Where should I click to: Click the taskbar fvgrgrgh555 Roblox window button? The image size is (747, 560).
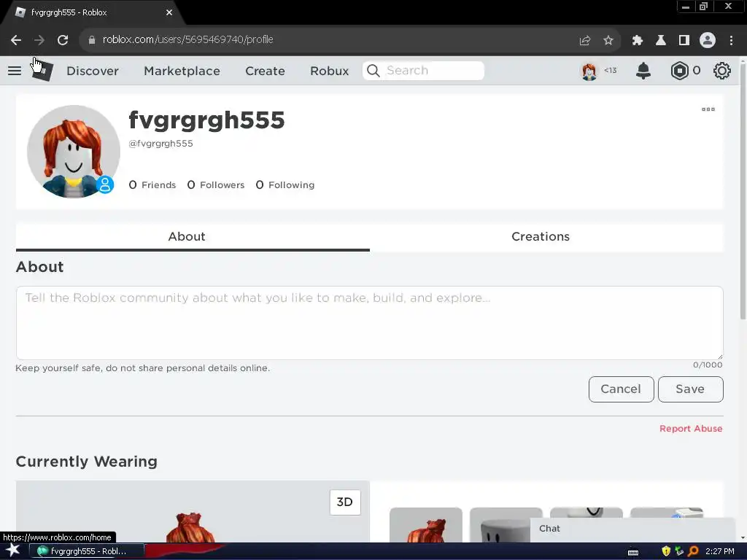click(x=87, y=551)
